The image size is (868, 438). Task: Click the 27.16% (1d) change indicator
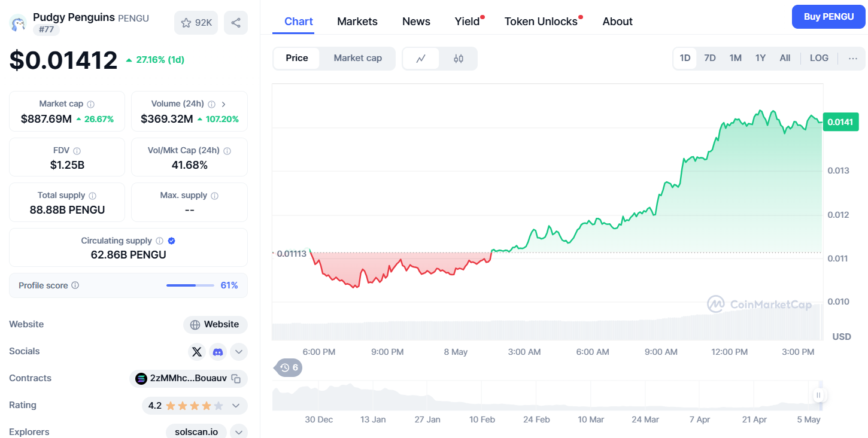click(x=155, y=60)
